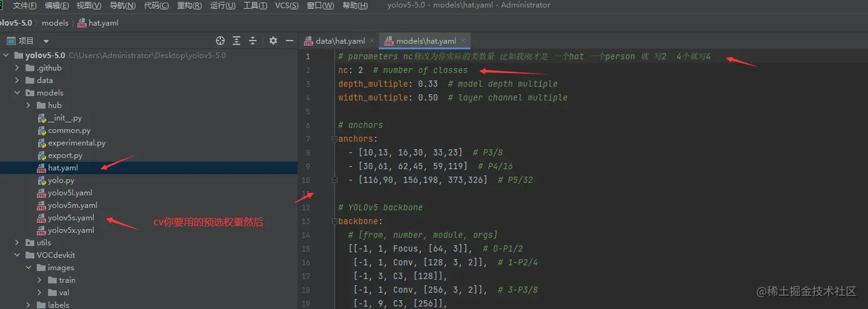Click the folder icon of the data directory
This screenshot has height=309, width=868.
click(31, 81)
